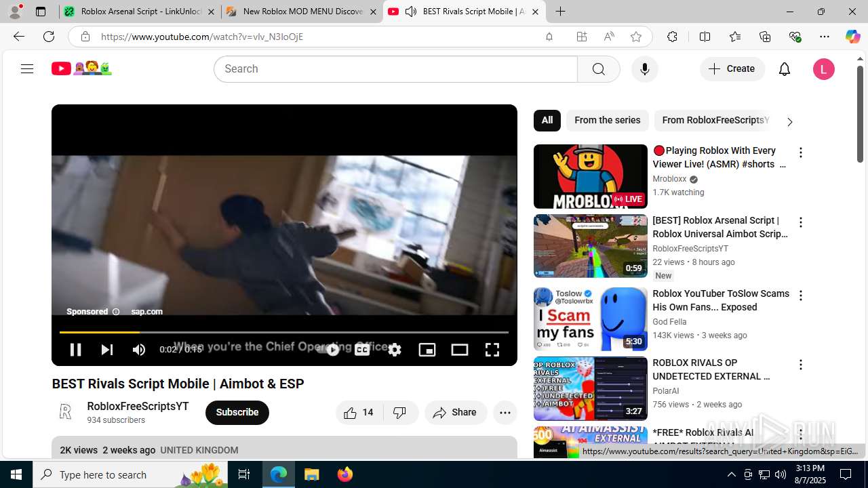Enter fullscreen video mode
This screenshot has width=868, height=488.
point(492,350)
